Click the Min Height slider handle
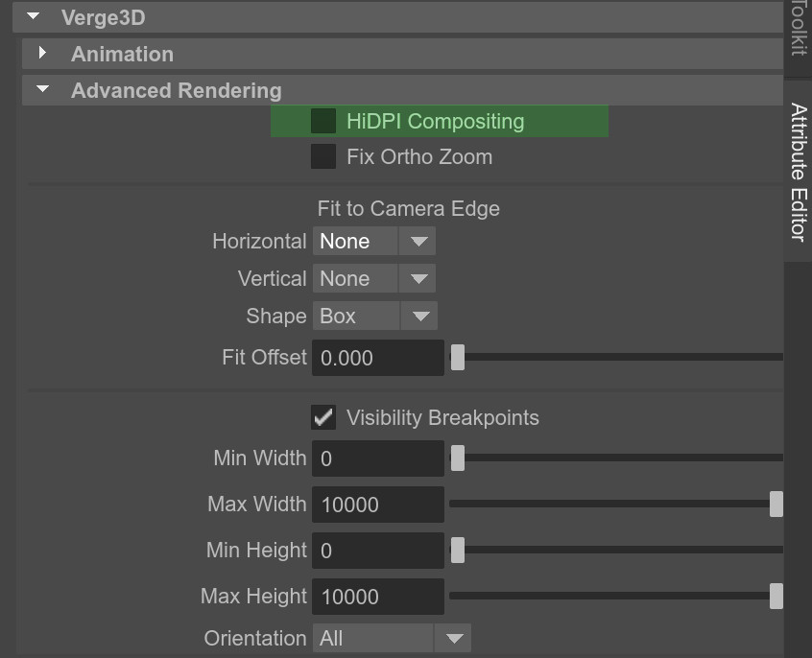The width and height of the screenshot is (812, 658). (458, 550)
